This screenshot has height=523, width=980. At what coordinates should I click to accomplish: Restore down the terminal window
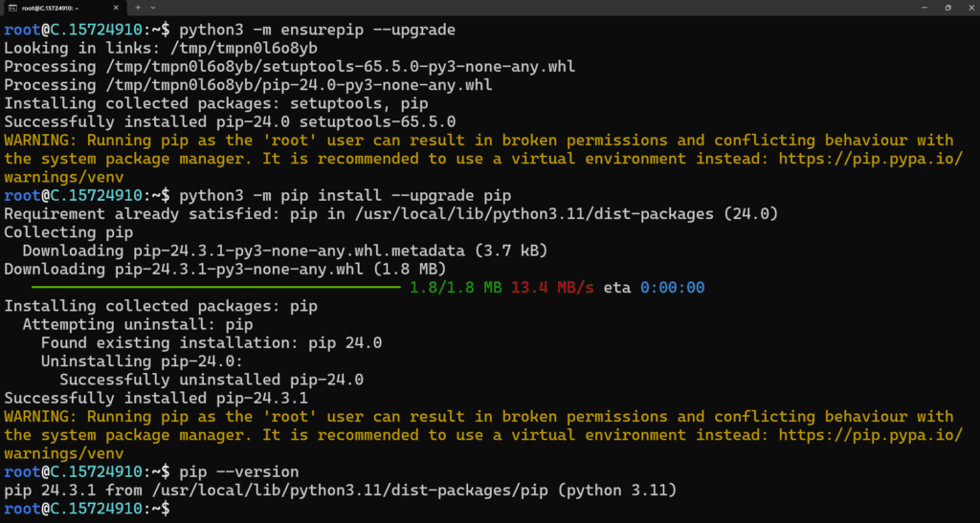tap(947, 8)
